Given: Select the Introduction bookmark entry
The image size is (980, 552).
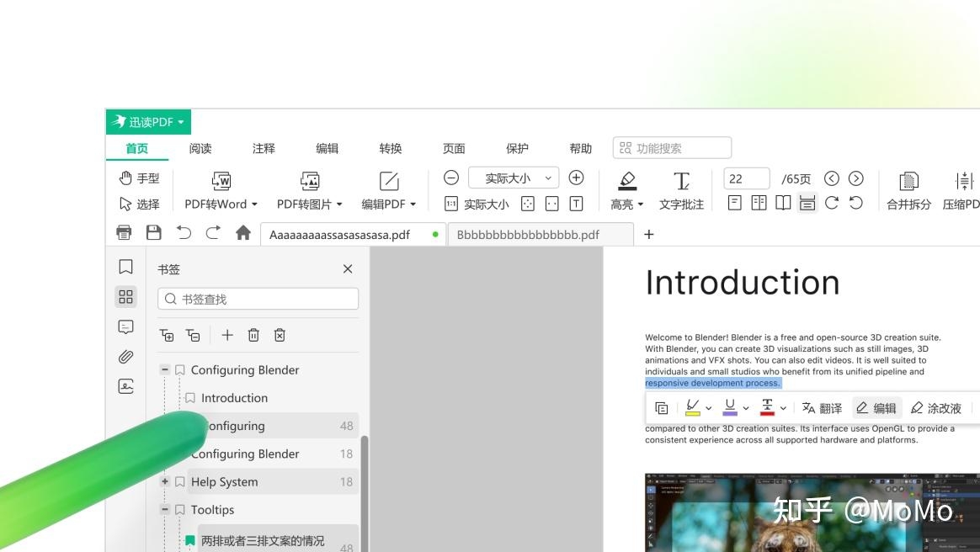Looking at the screenshot, I should click(x=234, y=398).
